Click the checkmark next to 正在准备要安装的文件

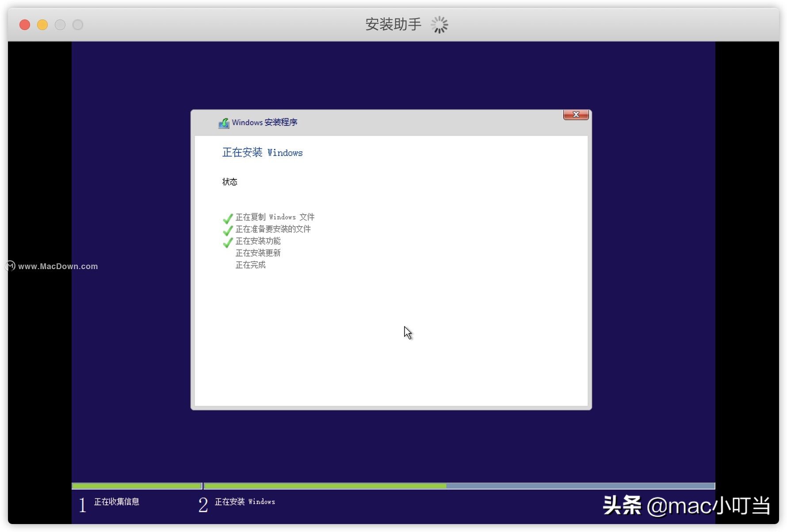coord(227,231)
